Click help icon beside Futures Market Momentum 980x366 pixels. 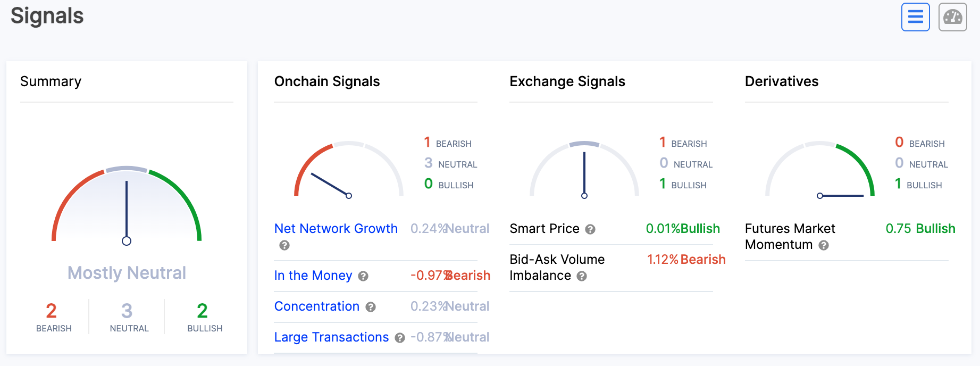pos(824,245)
